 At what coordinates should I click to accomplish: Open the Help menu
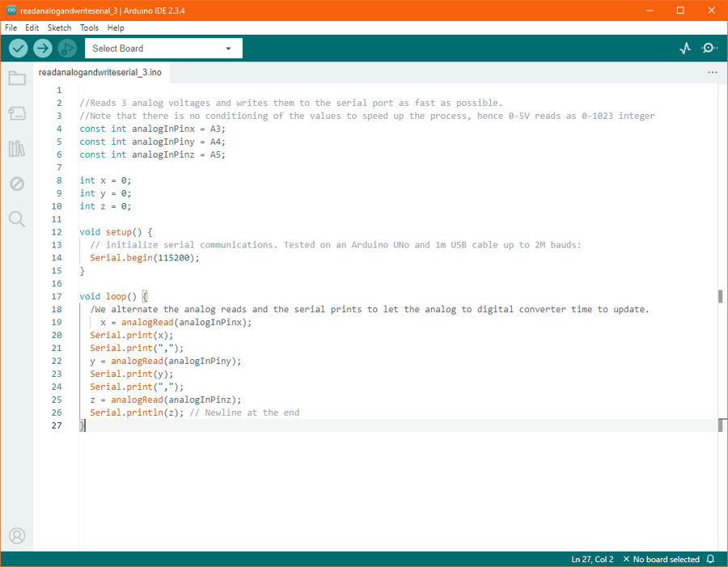116,28
